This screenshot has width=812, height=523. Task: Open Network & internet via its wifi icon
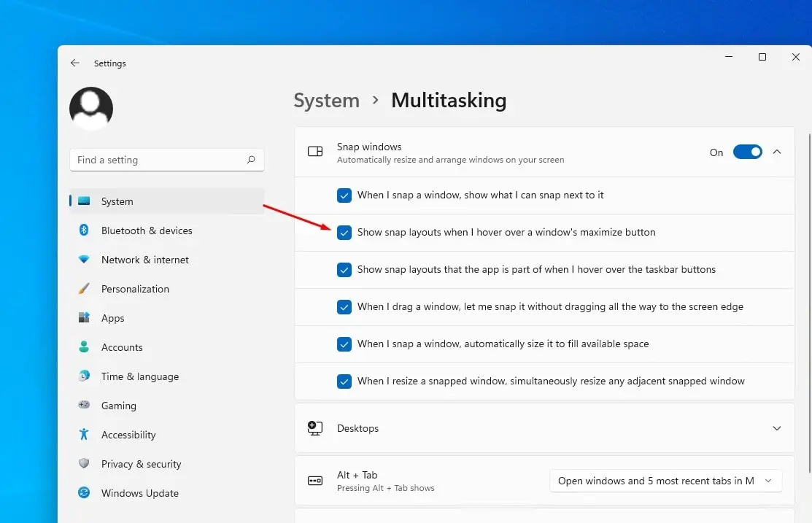point(84,260)
